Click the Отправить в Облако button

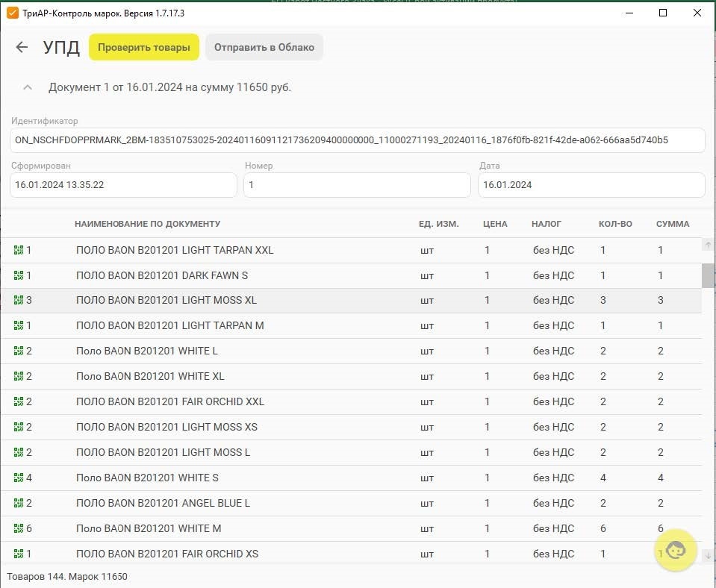point(264,47)
